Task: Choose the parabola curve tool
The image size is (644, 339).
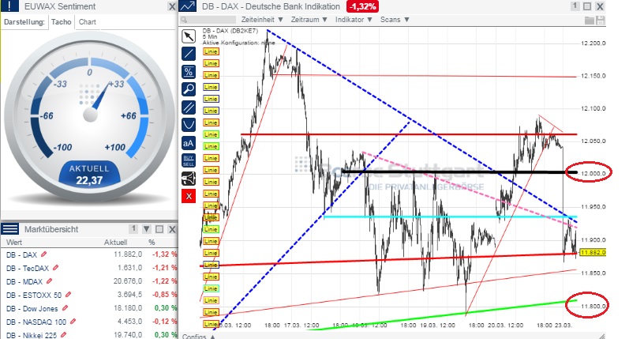Action: point(189,125)
